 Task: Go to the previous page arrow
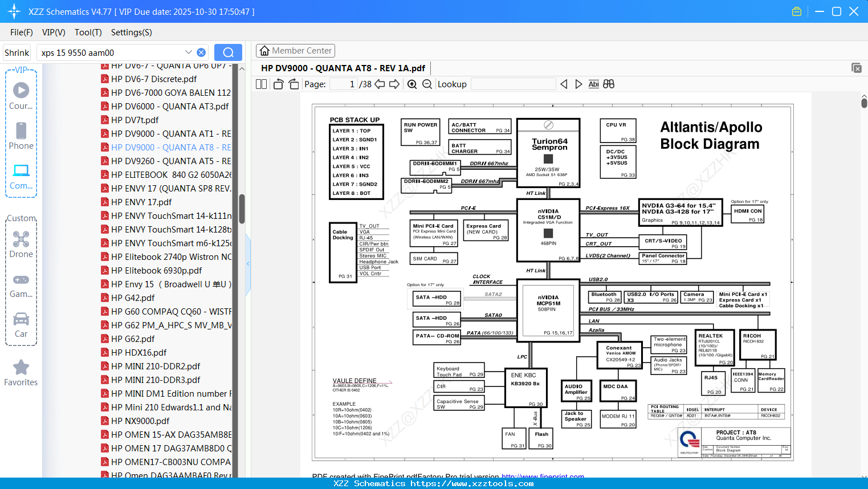380,84
